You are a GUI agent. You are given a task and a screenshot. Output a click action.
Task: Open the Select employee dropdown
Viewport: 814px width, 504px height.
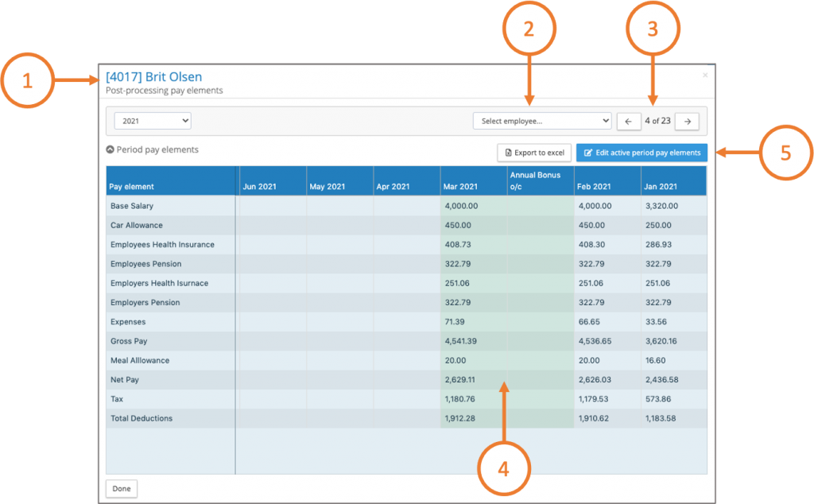click(x=541, y=121)
